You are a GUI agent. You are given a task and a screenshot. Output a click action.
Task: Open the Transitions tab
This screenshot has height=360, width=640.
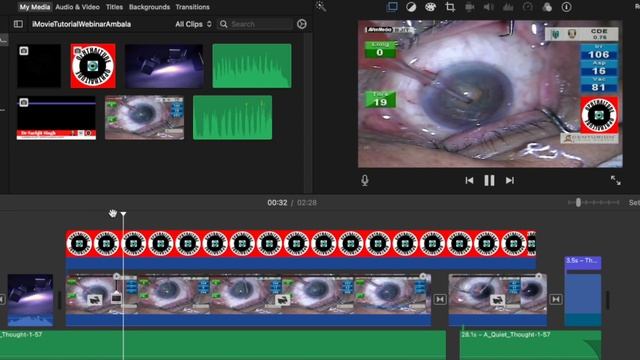(193, 7)
